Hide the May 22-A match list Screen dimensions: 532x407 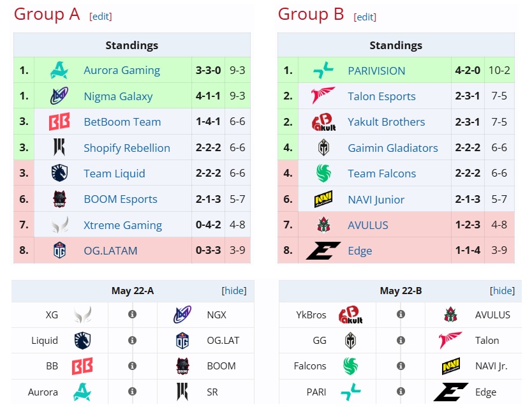point(234,291)
